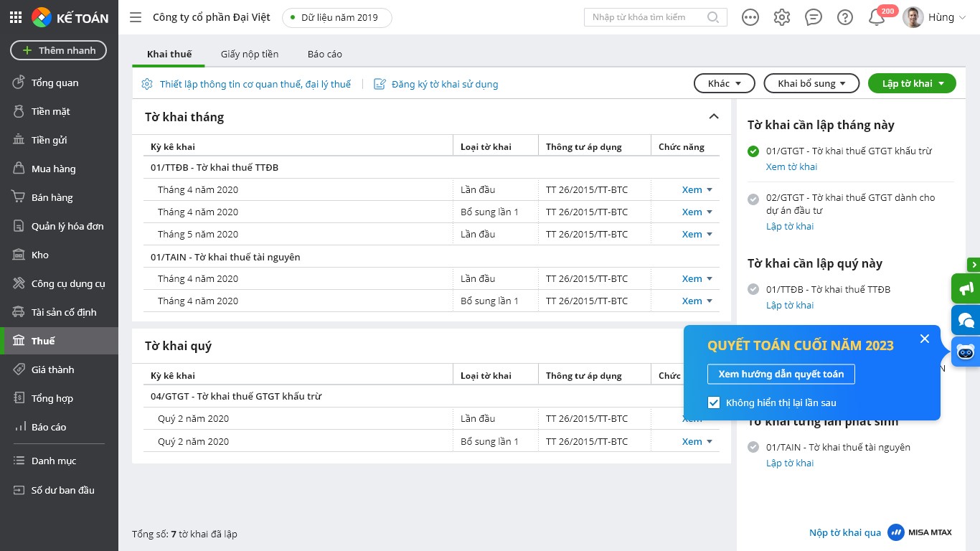Click Thêm nhanh button
The height and width of the screenshot is (551, 980).
58,50
